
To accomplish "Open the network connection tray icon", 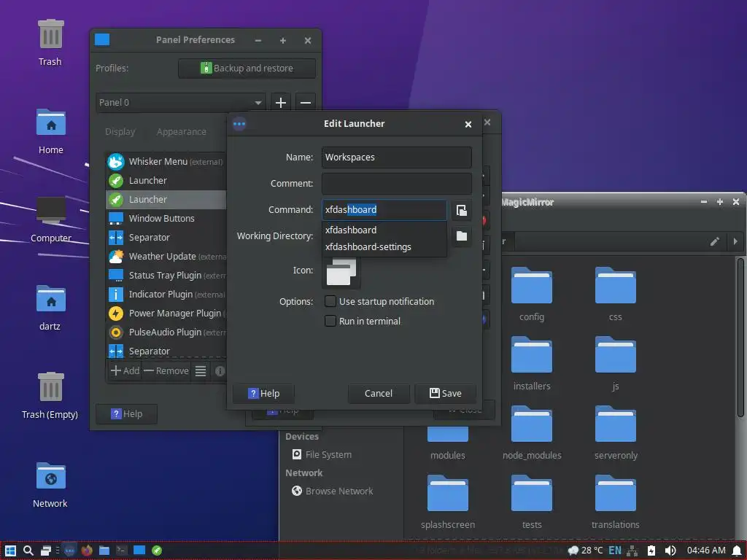I will point(632,551).
